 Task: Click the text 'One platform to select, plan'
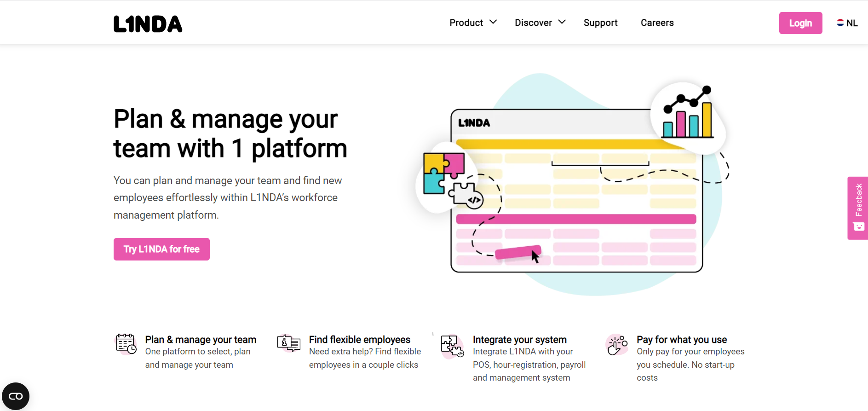[x=198, y=352]
